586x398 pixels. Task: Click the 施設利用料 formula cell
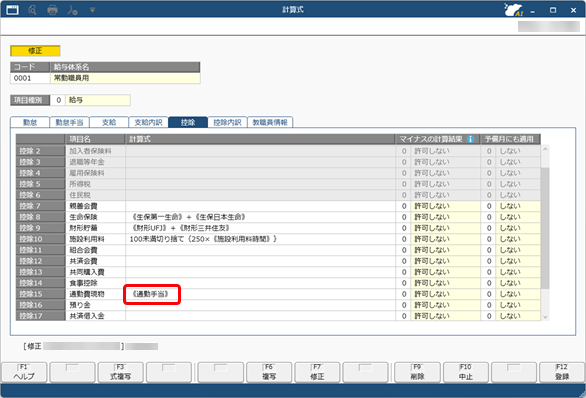260,239
